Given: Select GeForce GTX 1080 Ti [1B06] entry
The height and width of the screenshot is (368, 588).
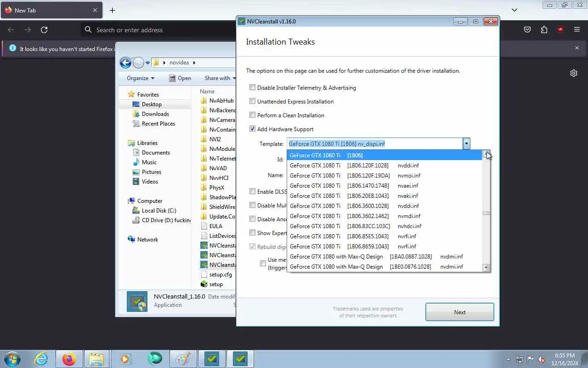Looking at the screenshot, I should tap(384, 155).
